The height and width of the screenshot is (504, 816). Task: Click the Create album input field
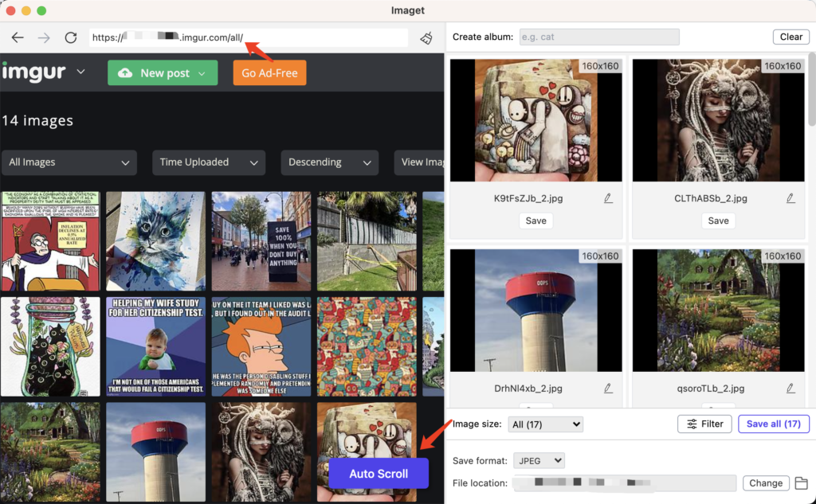click(598, 37)
